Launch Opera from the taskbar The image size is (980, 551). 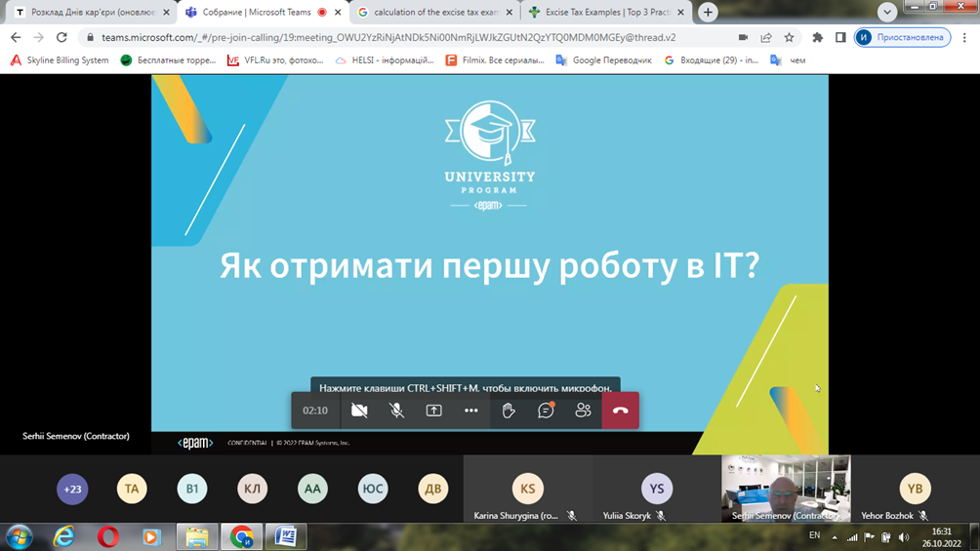point(108,537)
